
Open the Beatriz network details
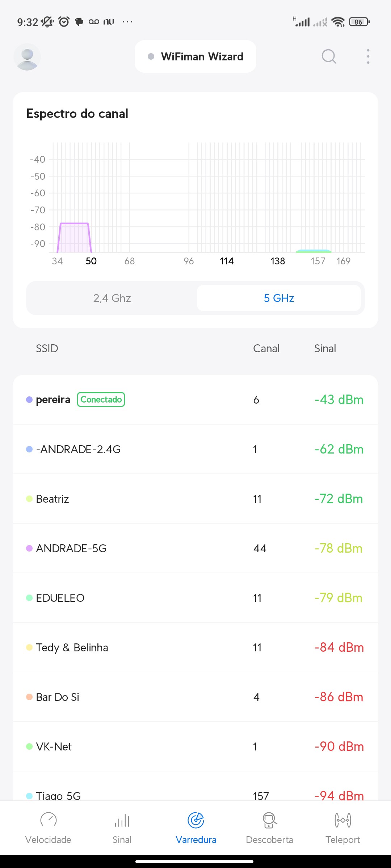coord(195,499)
